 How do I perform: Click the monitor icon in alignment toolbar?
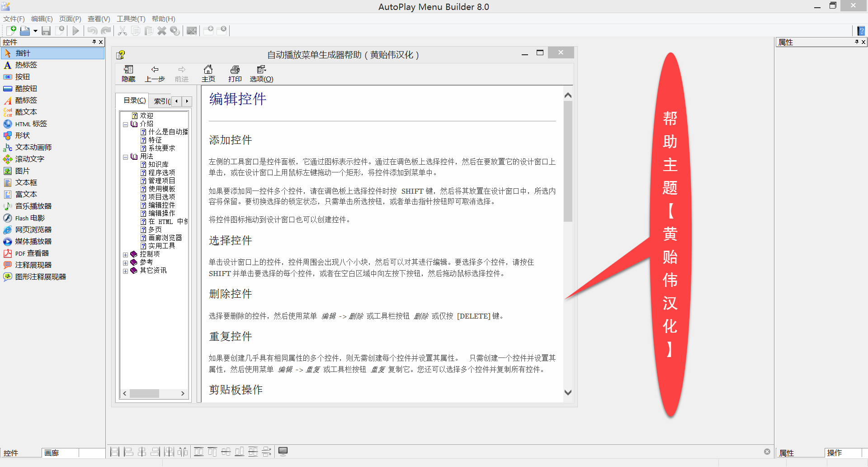coord(283,452)
